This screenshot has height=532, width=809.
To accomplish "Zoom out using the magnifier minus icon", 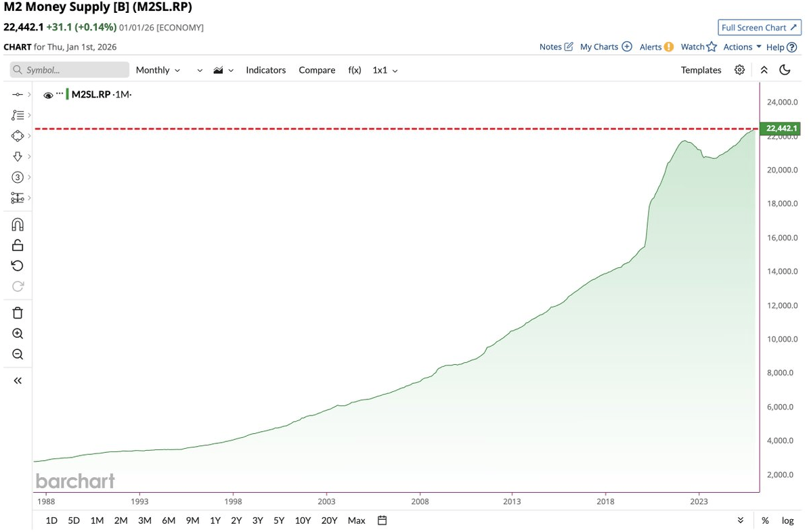I will 17,354.
